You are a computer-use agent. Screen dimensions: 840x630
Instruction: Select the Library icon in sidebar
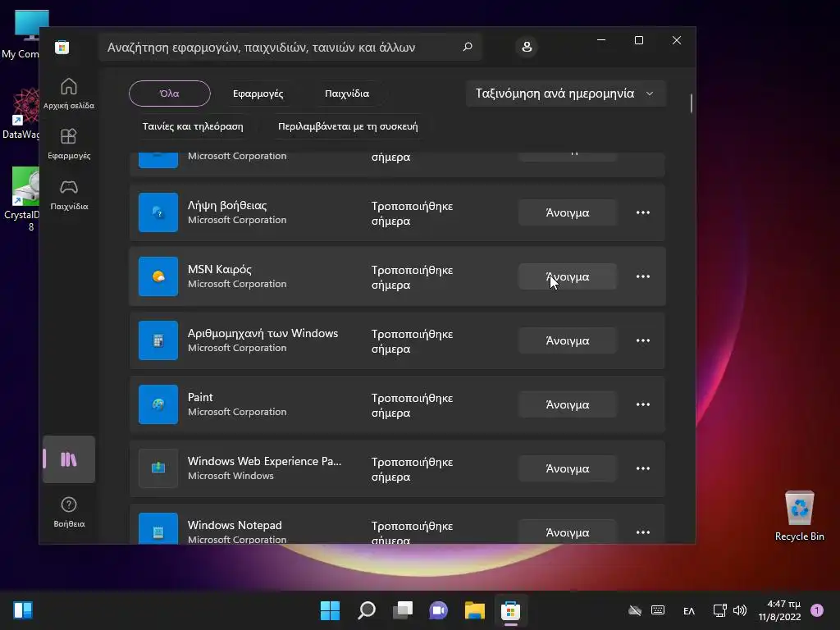(69, 459)
